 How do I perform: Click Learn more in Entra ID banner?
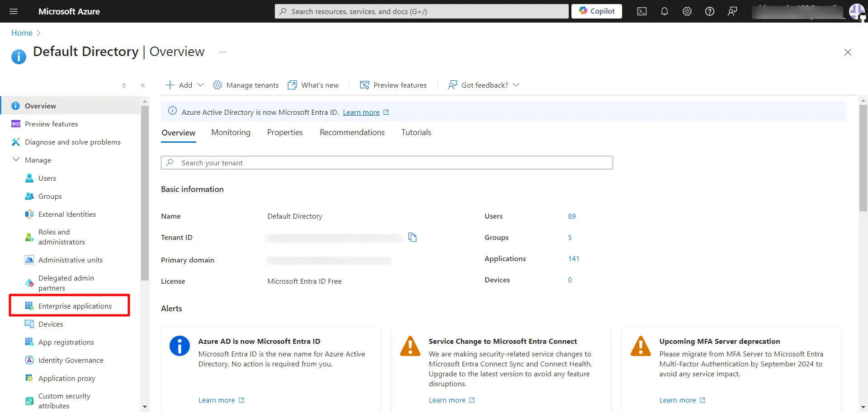click(361, 112)
